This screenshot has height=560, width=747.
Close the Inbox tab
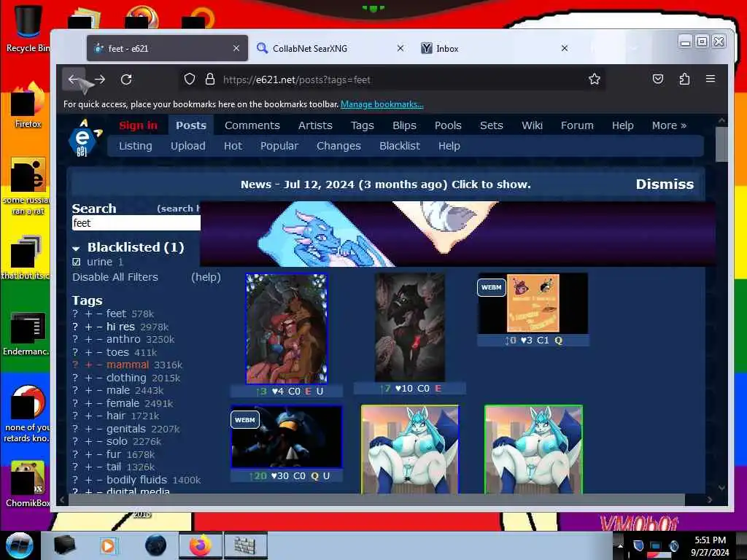click(x=564, y=48)
